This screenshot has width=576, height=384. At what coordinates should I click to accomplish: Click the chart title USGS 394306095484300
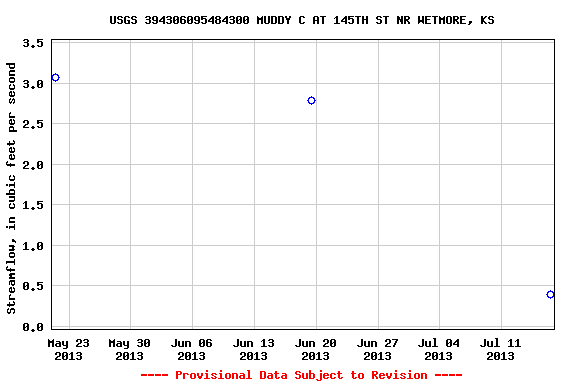(x=302, y=20)
